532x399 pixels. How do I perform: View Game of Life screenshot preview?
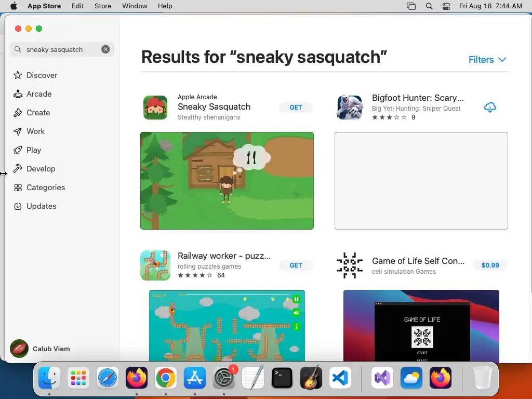coord(421,326)
